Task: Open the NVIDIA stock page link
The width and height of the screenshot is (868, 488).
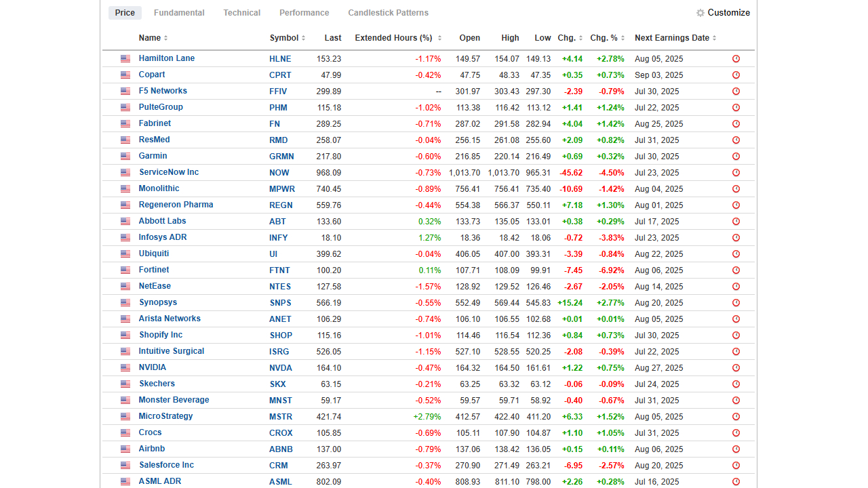Action: (x=153, y=367)
